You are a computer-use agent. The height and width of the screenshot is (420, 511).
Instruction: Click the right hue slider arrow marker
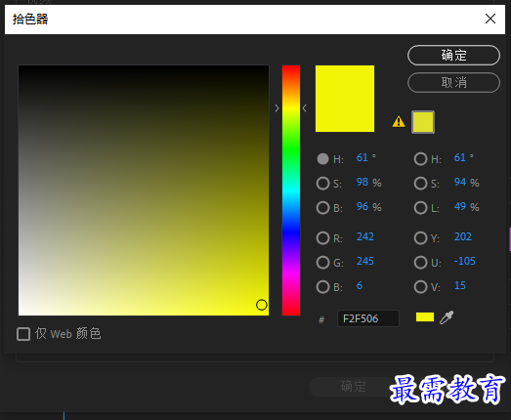[x=305, y=108]
